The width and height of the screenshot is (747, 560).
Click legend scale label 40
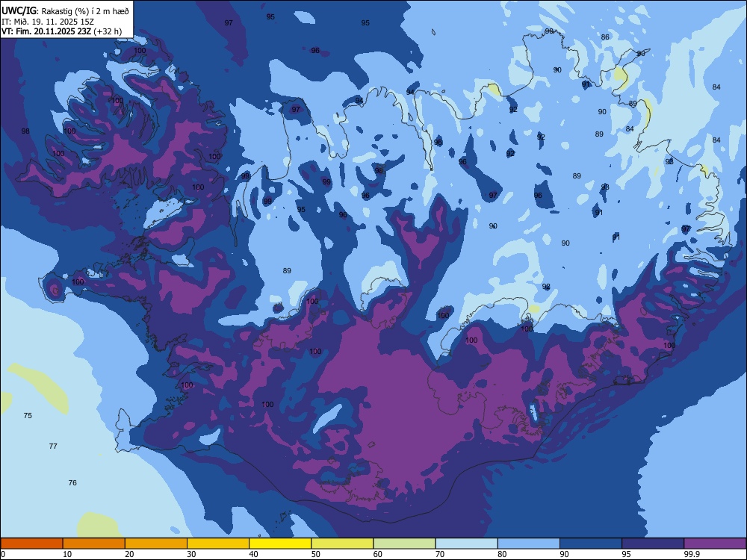click(x=253, y=554)
